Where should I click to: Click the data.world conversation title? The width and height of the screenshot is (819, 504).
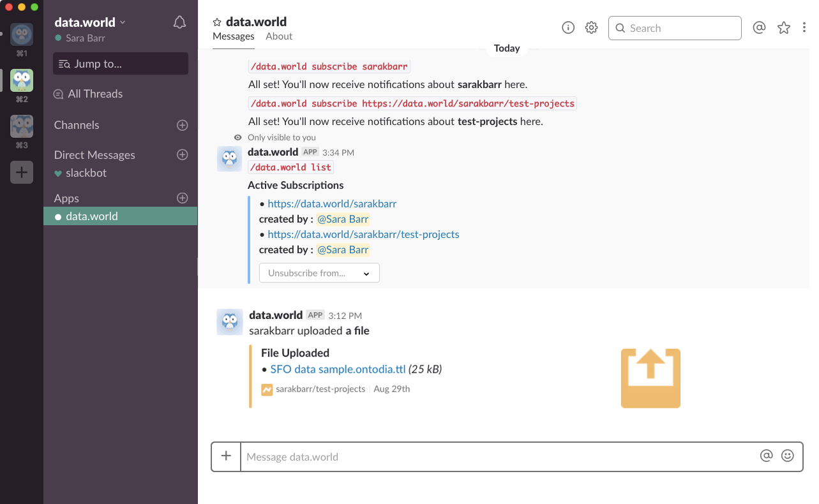(256, 22)
